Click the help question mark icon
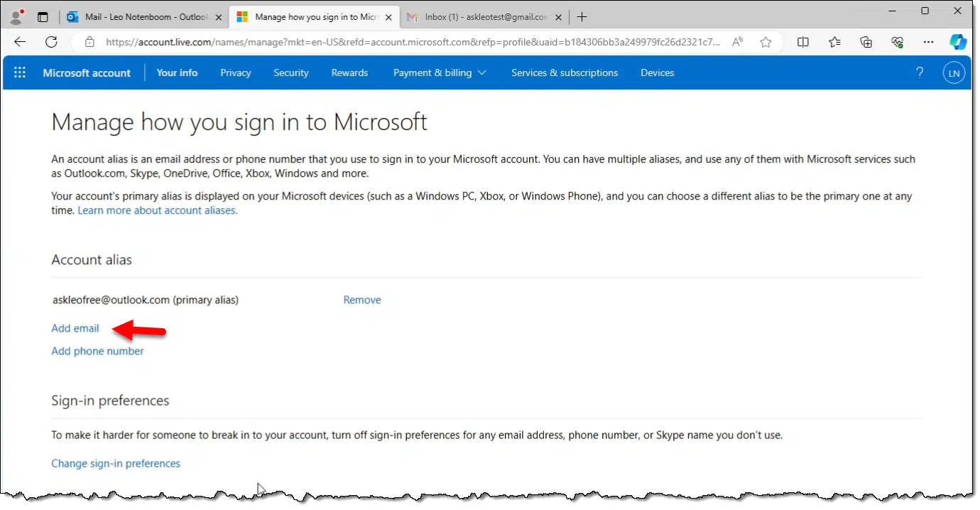The width and height of the screenshot is (980, 510). pyautogui.click(x=920, y=72)
